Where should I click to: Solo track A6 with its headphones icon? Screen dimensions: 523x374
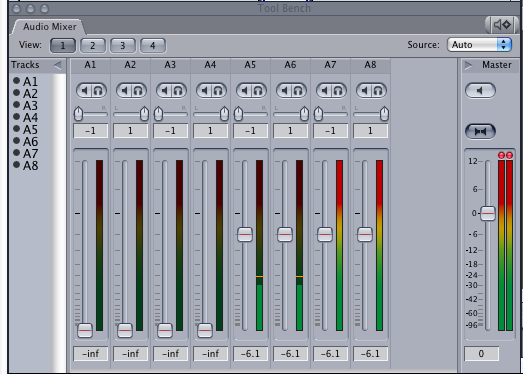[298, 90]
